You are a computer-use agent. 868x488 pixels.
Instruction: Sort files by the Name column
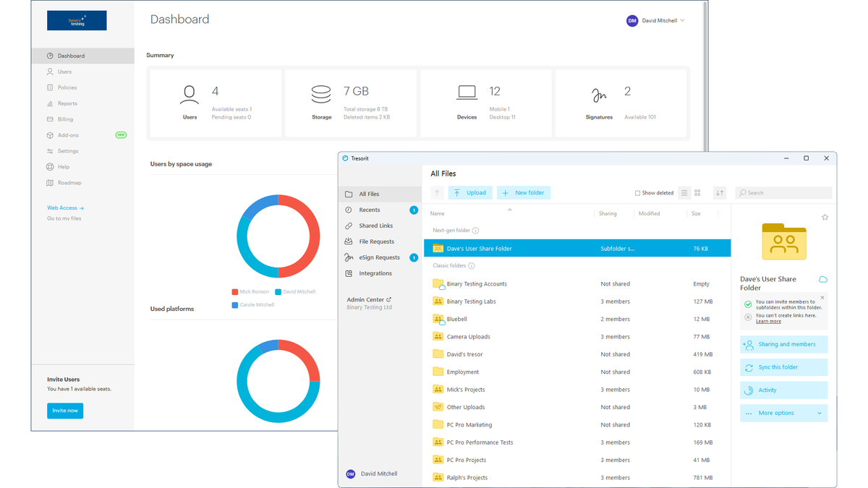[438, 214]
